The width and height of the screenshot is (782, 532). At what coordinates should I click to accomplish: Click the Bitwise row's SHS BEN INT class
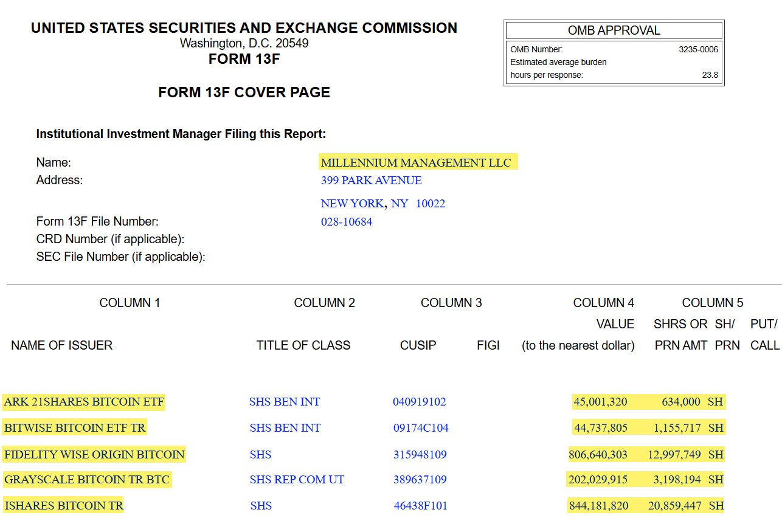(x=285, y=428)
